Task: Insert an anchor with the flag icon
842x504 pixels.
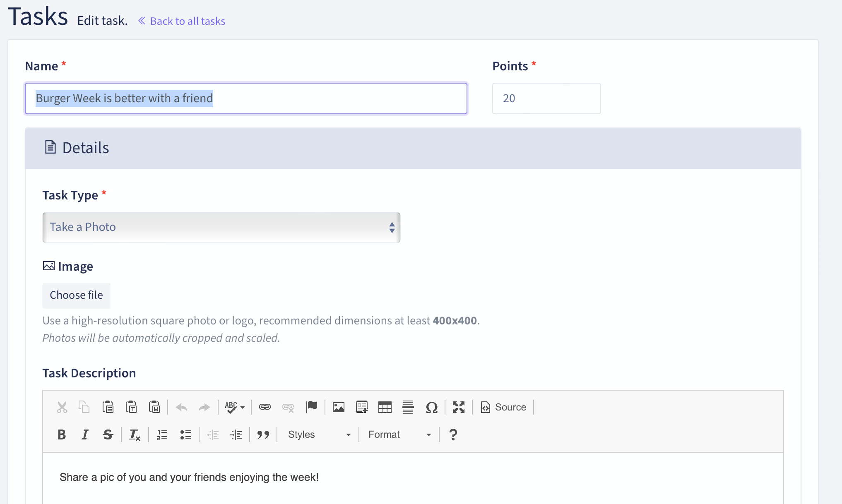Action: click(312, 407)
